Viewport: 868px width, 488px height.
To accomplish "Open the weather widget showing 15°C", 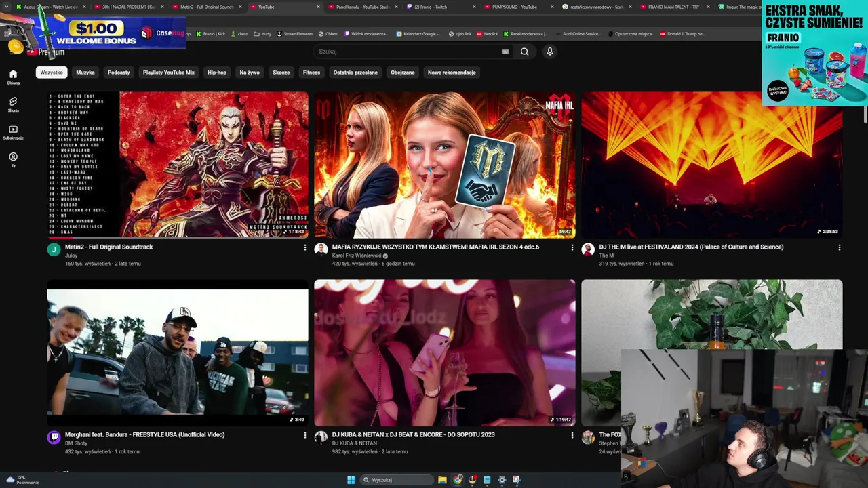I will tap(21, 480).
